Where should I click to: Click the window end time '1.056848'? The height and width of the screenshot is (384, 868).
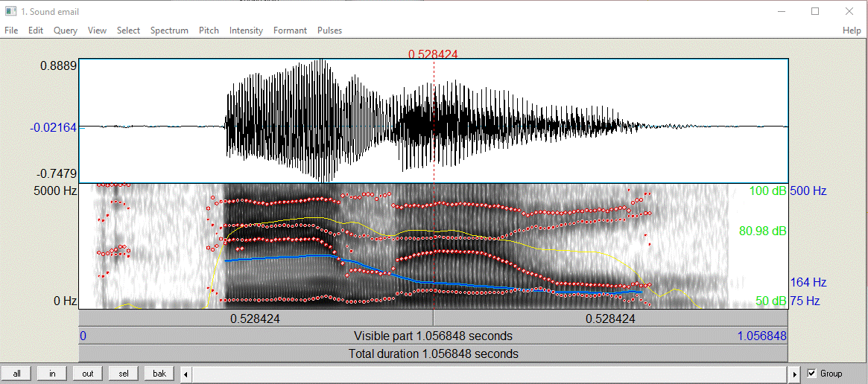(761, 336)
